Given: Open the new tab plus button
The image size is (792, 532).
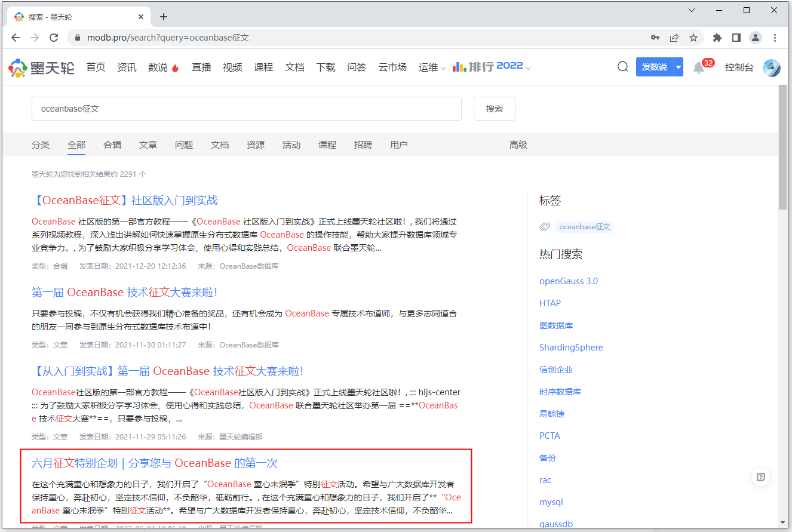Looking at the screenshot, I should point(164,17).
